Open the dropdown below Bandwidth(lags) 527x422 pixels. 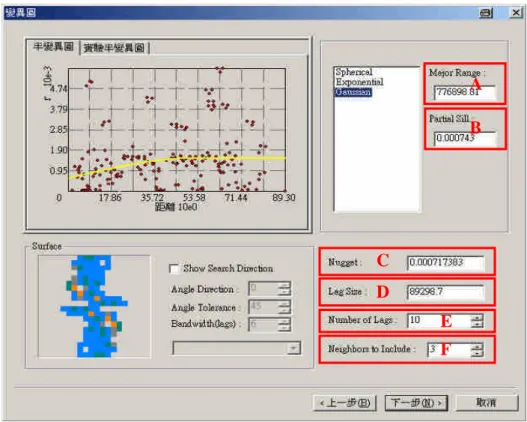[293, 348]
